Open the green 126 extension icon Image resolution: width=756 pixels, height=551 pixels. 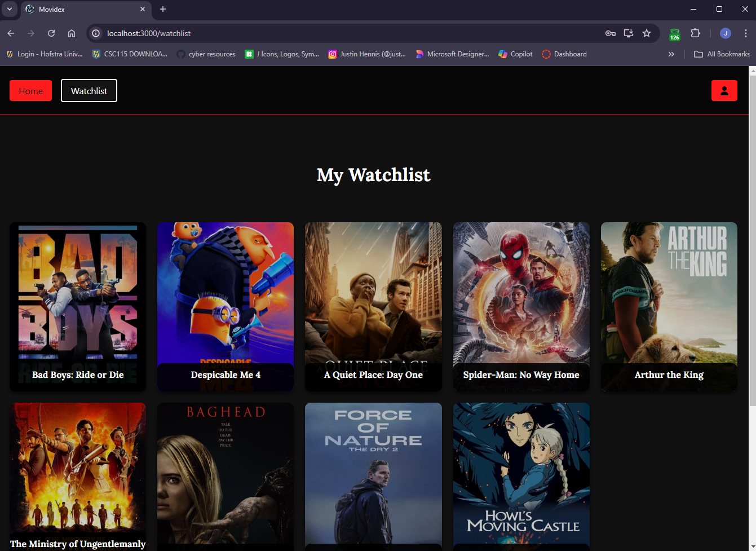click(675, 34)
